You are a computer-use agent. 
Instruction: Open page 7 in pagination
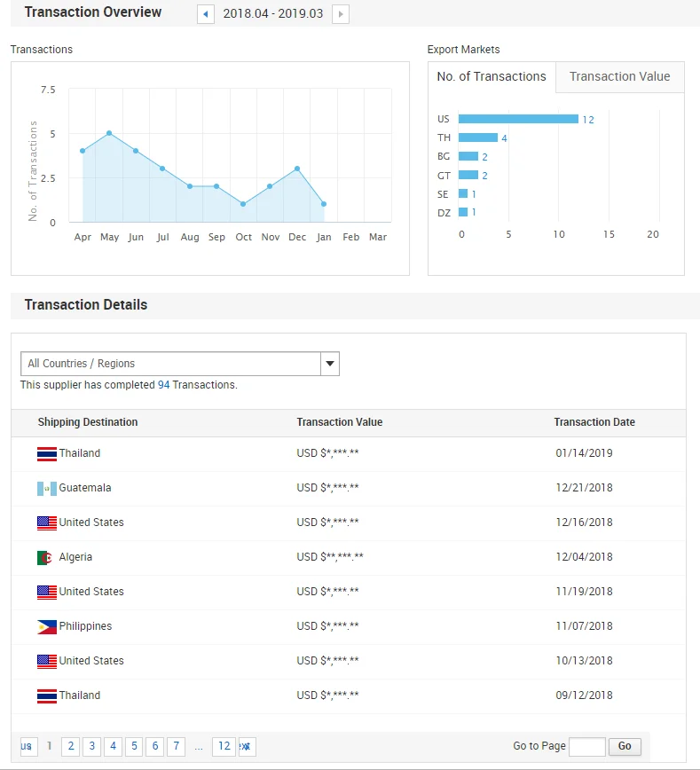tap(177, 747)
